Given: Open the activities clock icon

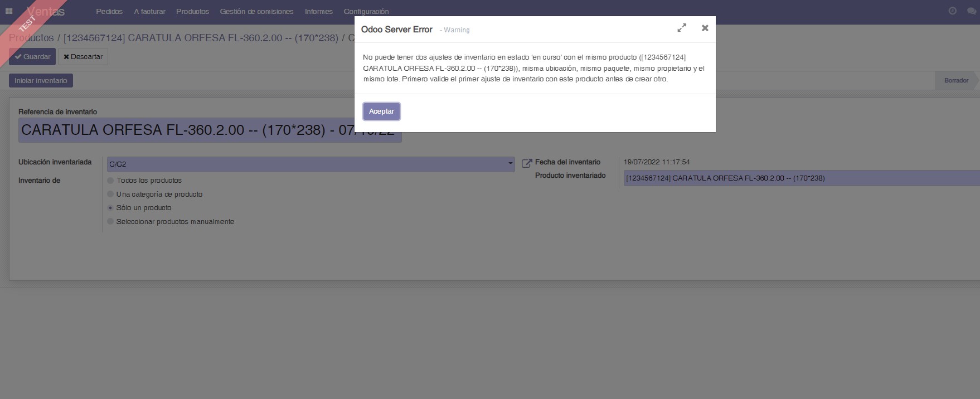Looking at the screenshot, I should 952,11.
